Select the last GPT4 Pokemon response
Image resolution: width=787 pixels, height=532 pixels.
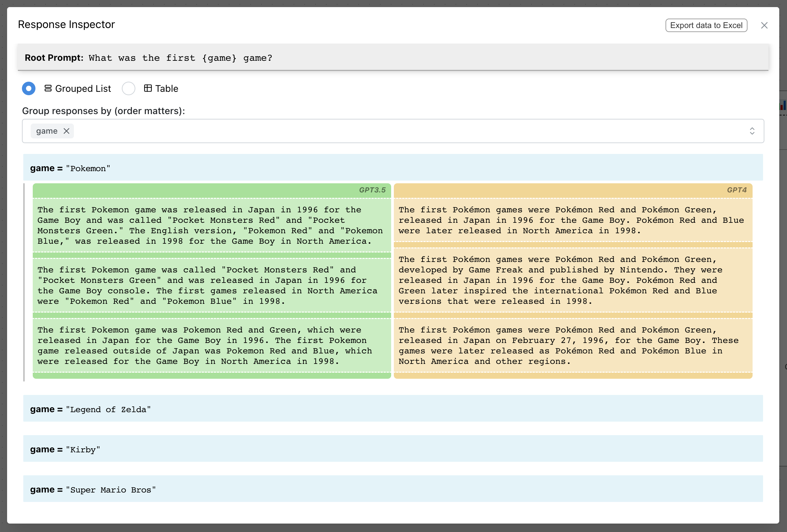coord(573,345)
